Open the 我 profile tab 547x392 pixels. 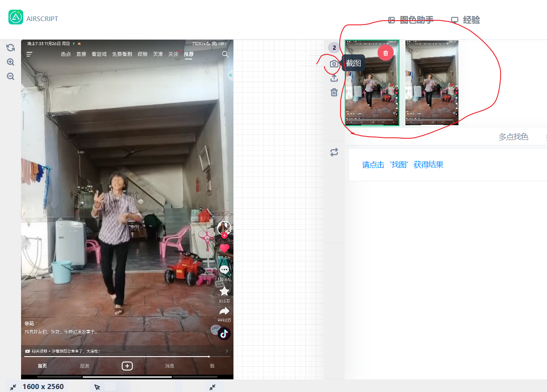[x=212, y=366]
